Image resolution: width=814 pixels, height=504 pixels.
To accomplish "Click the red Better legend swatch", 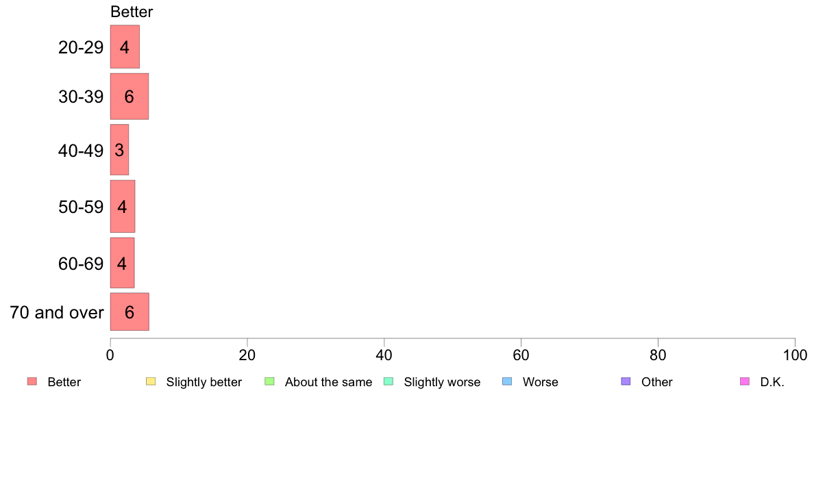I will [32, 381].
